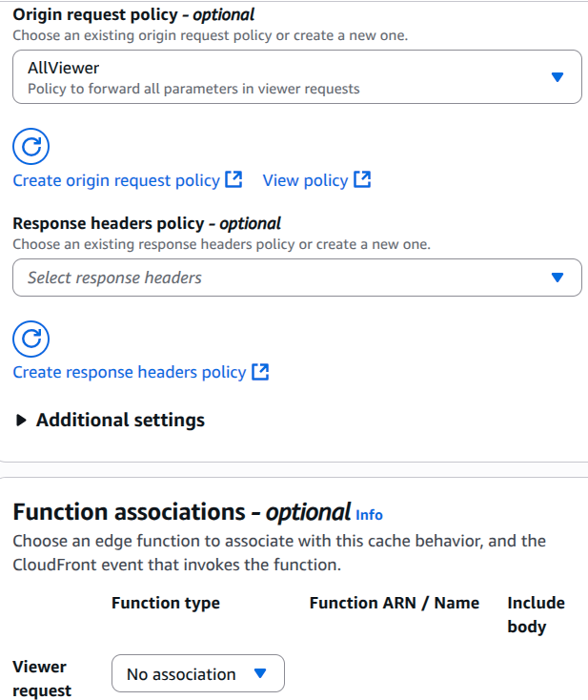This screenshot has height=700, width=588.
Task: Click the Additional settings disclosure triangle
Action: tap(22, 421)
